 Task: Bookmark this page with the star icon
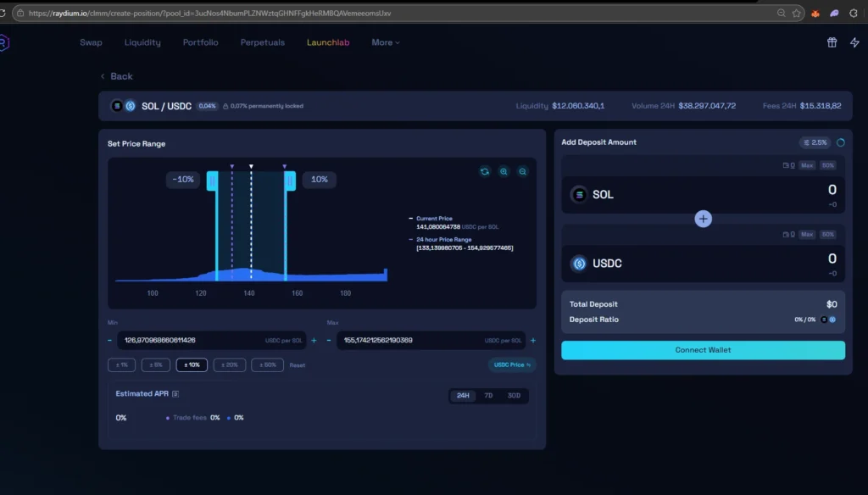tap(796, 14)
